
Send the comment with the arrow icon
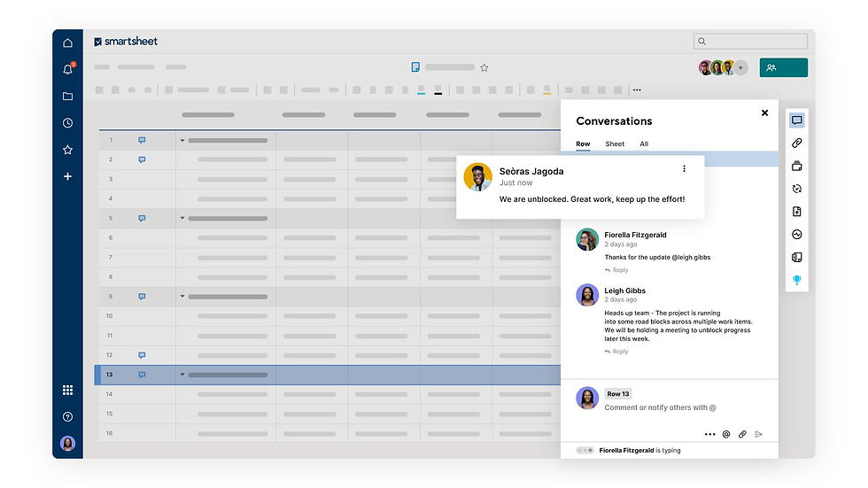759,434
